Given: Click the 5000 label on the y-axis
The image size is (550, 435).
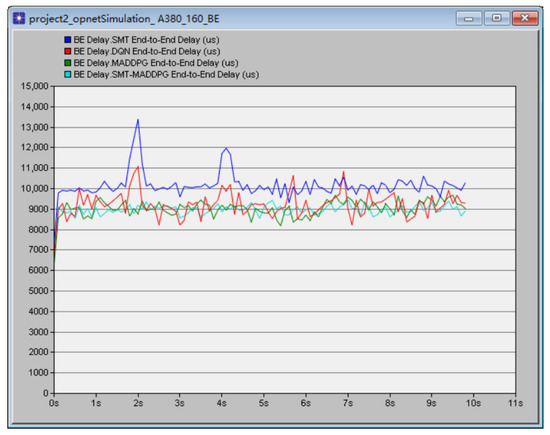Looking at the screenshot, I should point(38,291).
